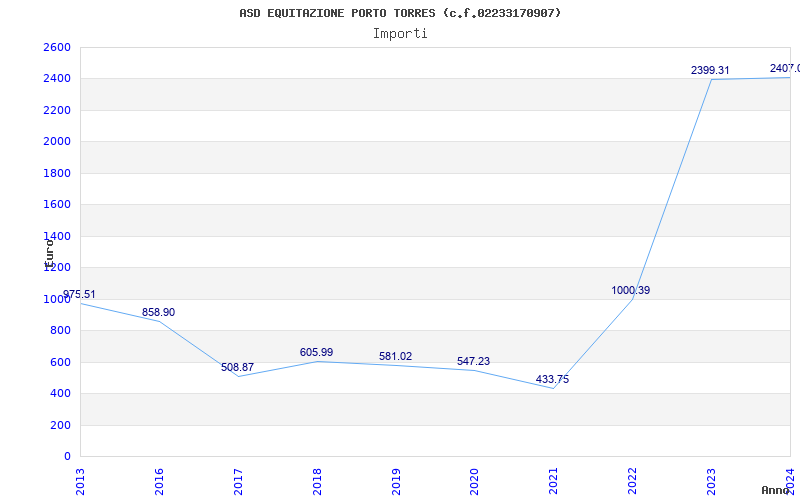The image size is (800, 500).
Task: Click the 975.51 data label for 2013
Action: [79, 294]
